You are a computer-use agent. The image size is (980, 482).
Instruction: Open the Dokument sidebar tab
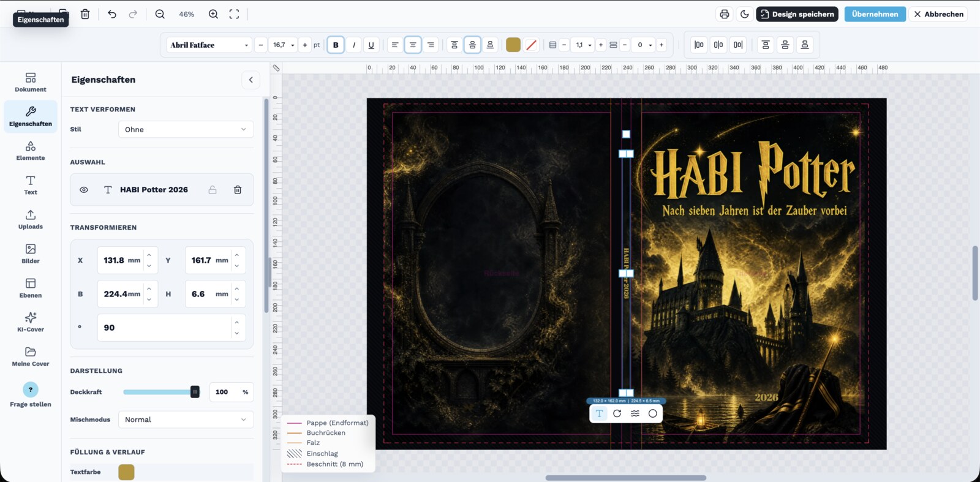31,82
